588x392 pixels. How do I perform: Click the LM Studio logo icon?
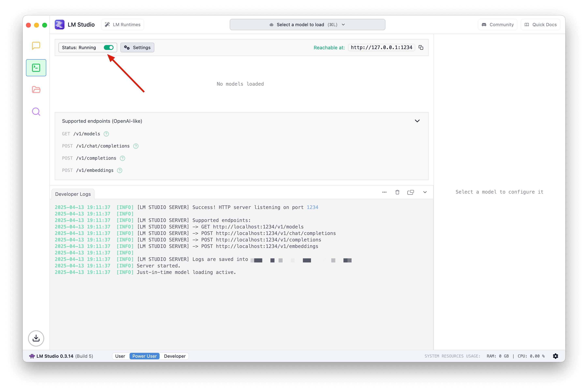coord(59,25)
